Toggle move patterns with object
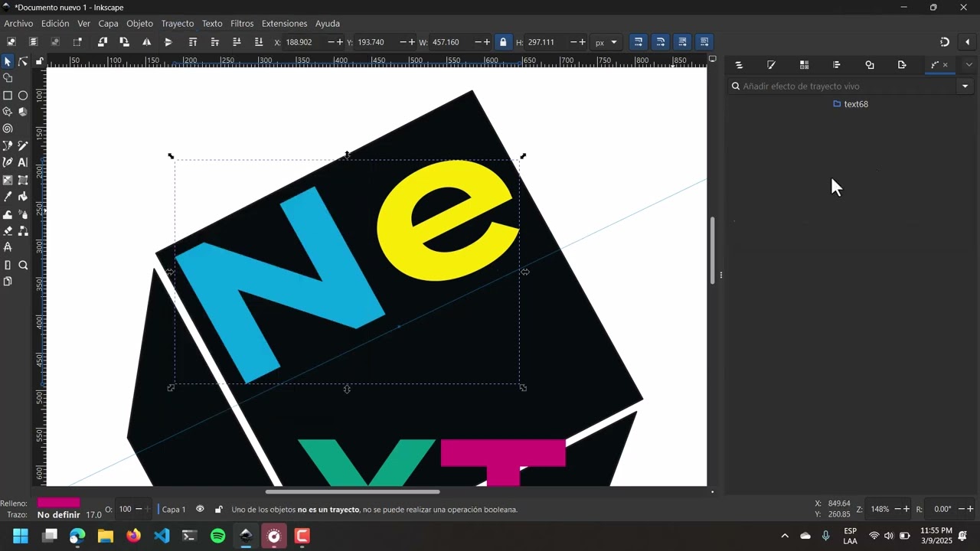Screen dimensions: 980x551 [x=704, y=42]
